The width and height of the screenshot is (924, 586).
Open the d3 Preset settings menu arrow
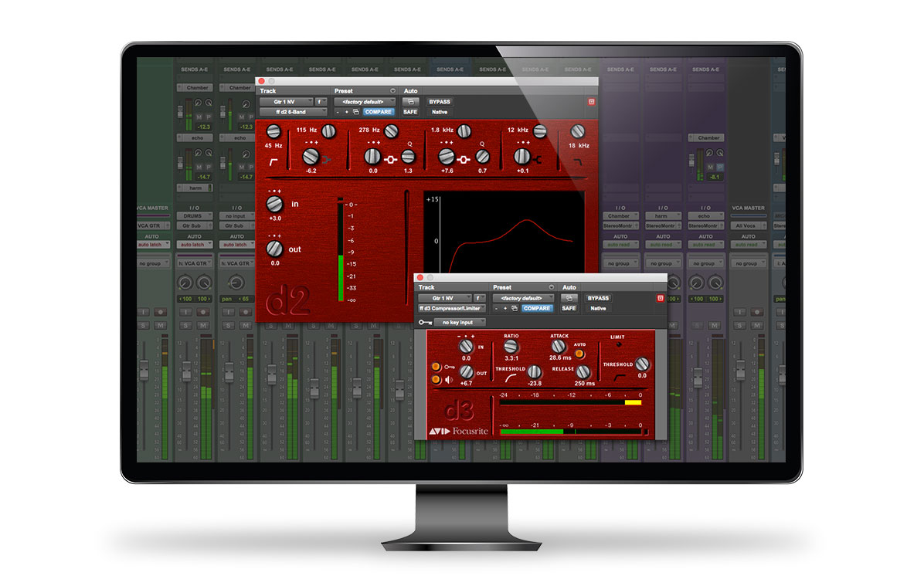551,287
